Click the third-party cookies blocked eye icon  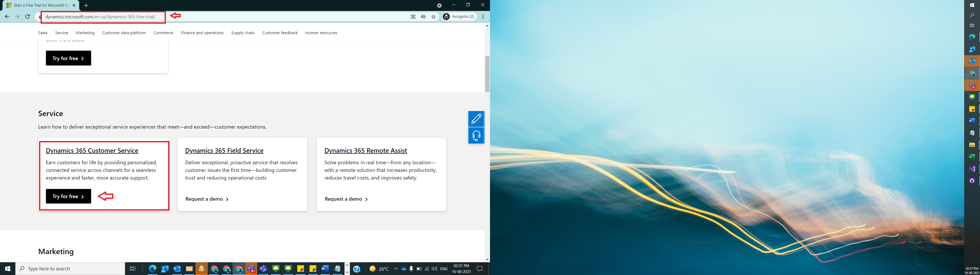pyautogui.click(x=423, y=17)
